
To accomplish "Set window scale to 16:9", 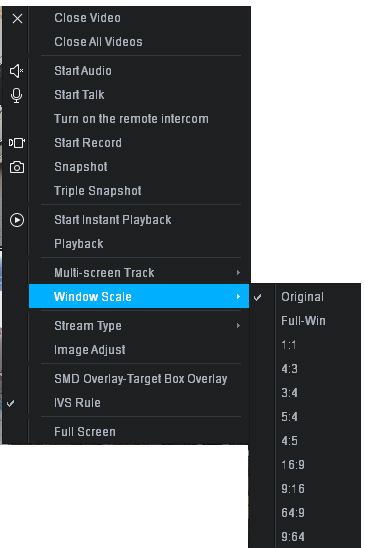I will [293, 465].
